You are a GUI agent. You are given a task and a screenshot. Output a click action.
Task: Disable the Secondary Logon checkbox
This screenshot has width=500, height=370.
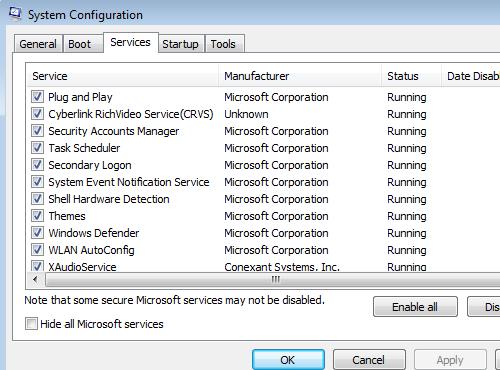point(37,165)
